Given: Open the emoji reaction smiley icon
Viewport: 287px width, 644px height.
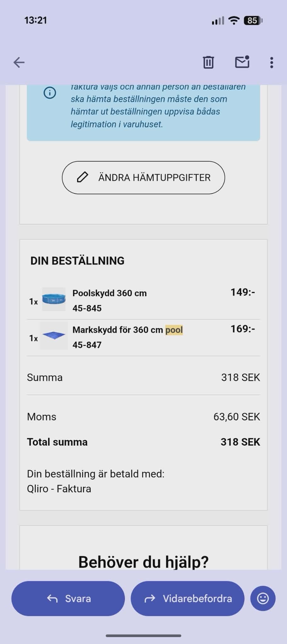Looking at the screenshot, I should coord(263,598).
